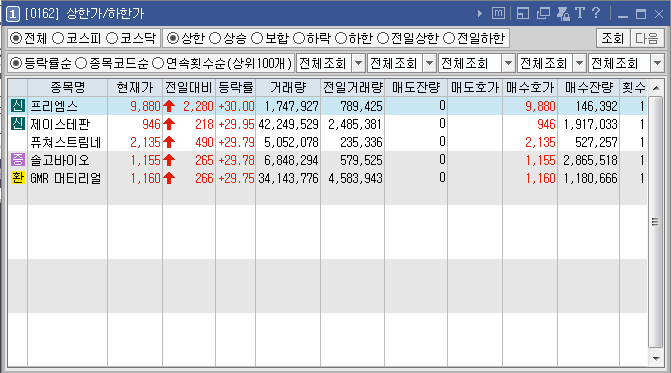Click the 다음 next button

tap(647, 38)
